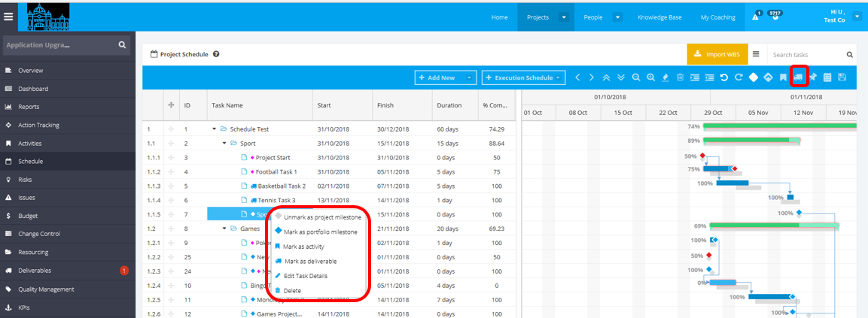The width and height of the screenshot is (868, 318).
Task: Open My Coaching in top navigation
Action: (x=718, y=17)
